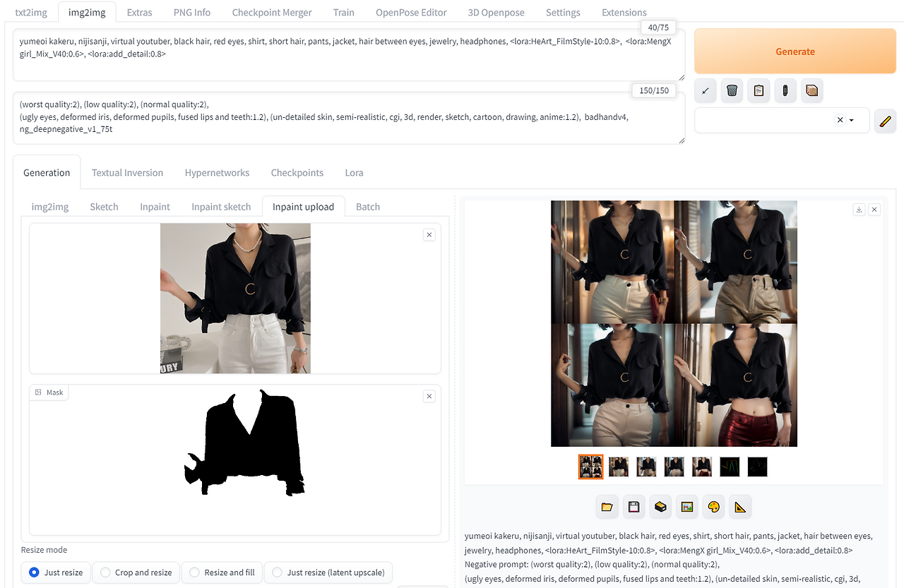Click into the negative prompt text box
The image size is (904, 588).
coord(349,118)
